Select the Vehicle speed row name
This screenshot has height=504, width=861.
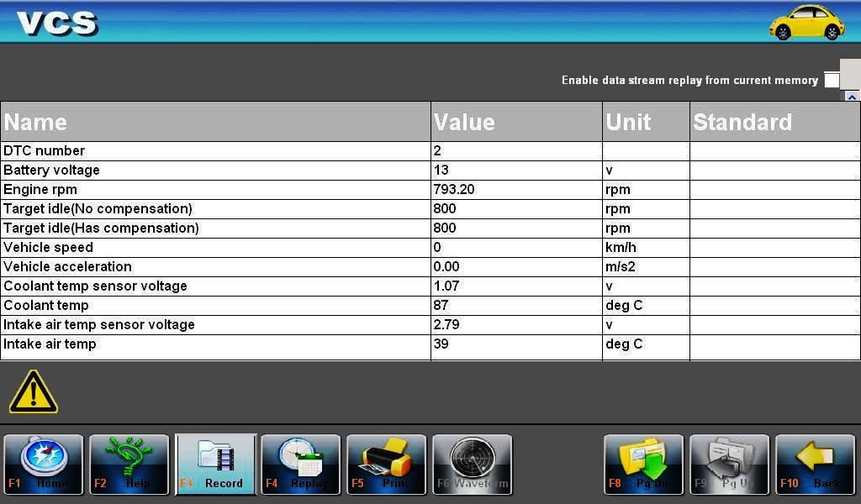click(48, 247)
